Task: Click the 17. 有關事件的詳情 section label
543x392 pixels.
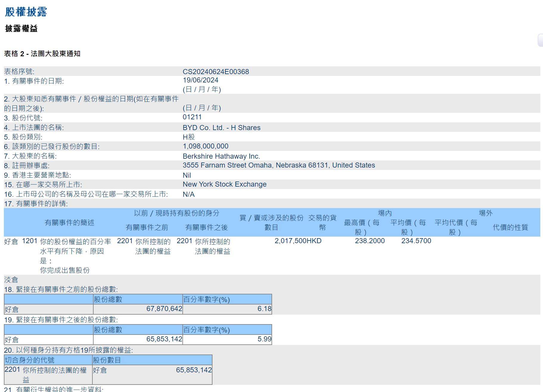Action: [x=36, y=204]
